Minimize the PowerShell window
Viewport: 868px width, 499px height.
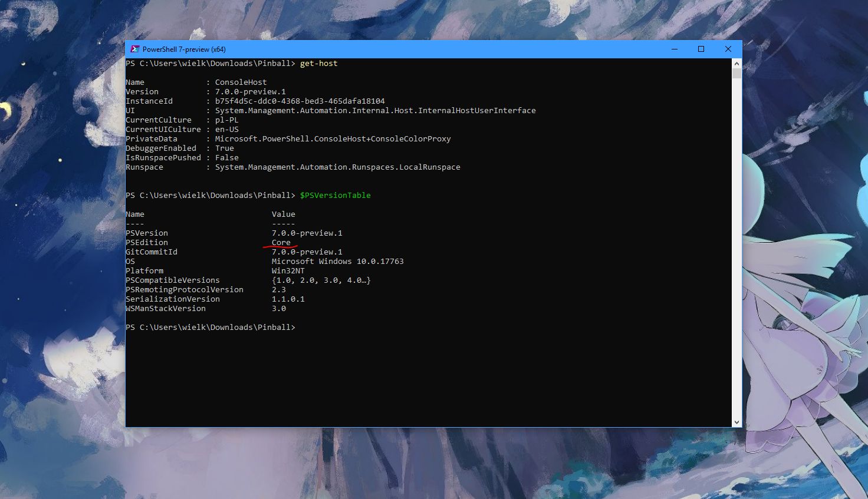pyautogui.click(x=673, y=49)
